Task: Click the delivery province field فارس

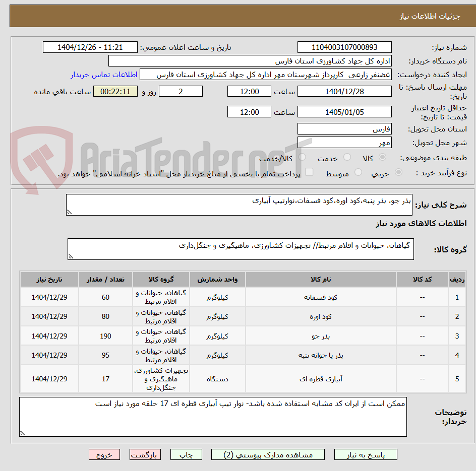Action: pyautogui.click(x=344, y=129)
